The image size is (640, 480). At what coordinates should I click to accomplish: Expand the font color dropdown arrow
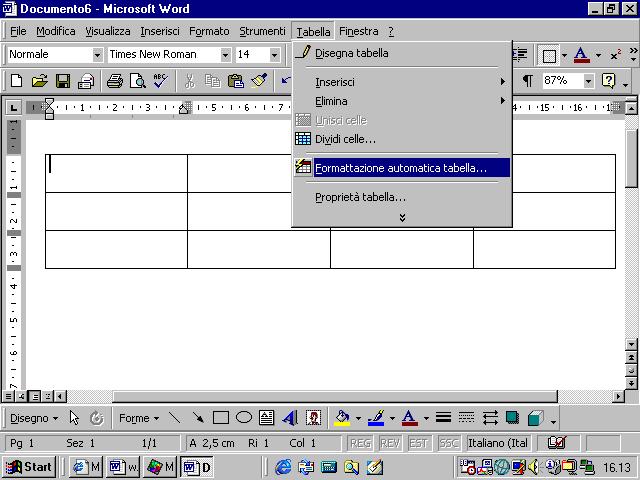tap(598, 55)
